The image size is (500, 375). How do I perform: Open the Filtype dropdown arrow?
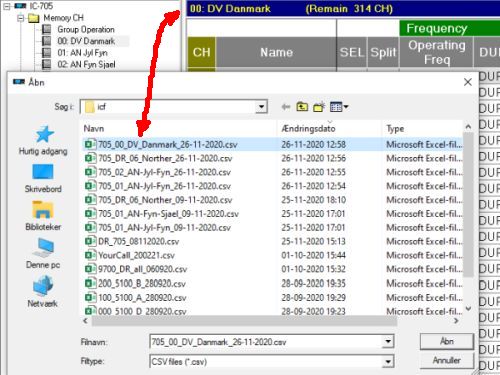coord(388,362)
